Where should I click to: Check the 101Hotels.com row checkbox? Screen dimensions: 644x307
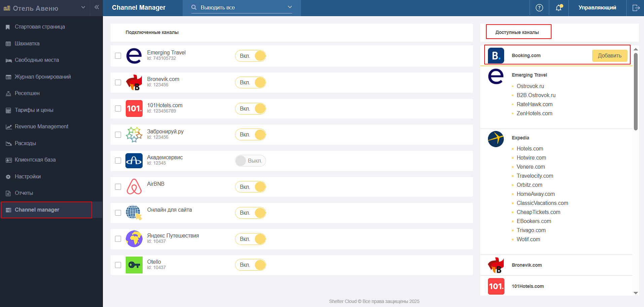coord(118,108)
